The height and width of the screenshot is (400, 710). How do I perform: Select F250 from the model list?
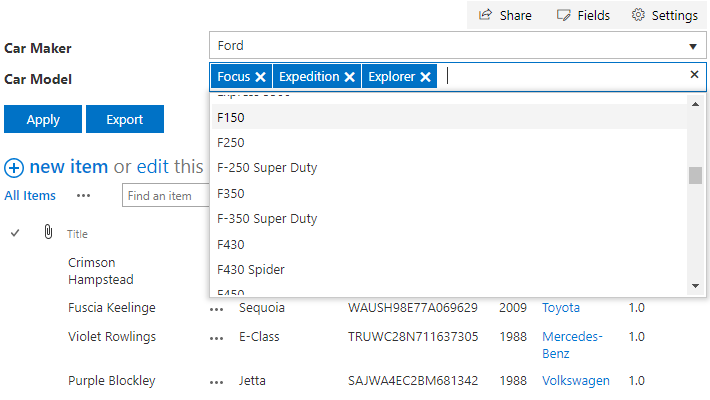tap(449, 143)
